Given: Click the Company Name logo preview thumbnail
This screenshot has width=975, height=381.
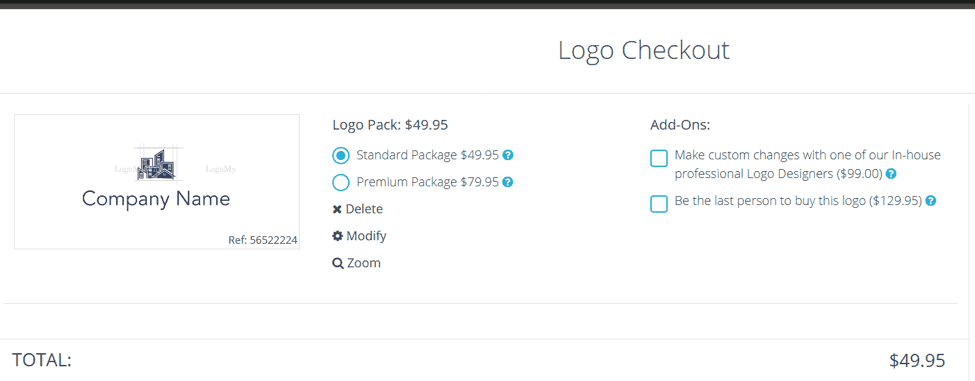Looking at the screenshot, I should tap(157, 181).
